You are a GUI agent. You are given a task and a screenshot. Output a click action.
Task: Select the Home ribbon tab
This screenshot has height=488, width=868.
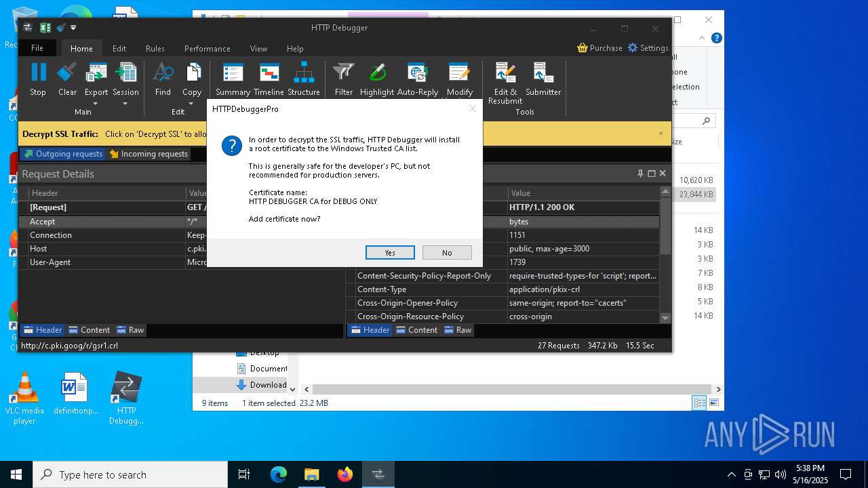(x=81, y=49)
